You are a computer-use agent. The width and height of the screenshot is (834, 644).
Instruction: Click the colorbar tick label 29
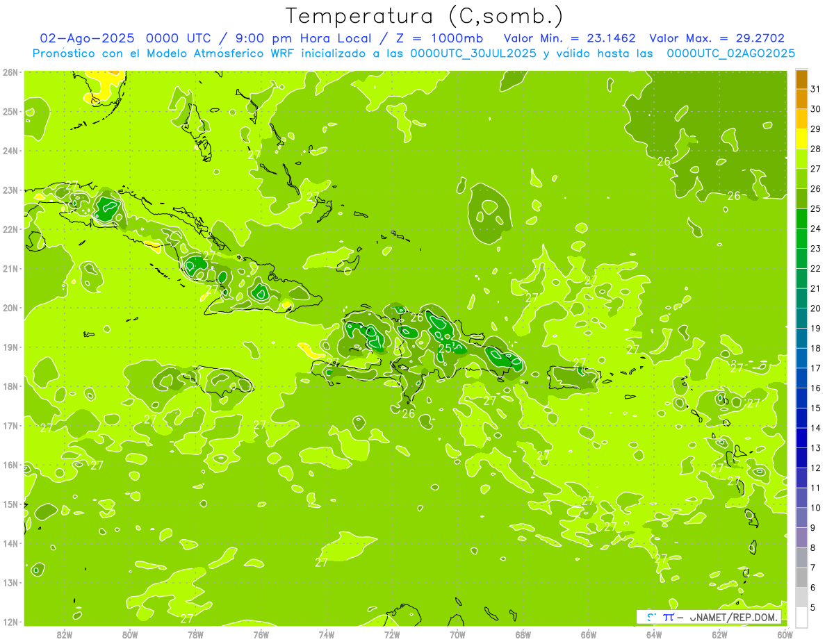pyautogui.click(x=816, y=129)
